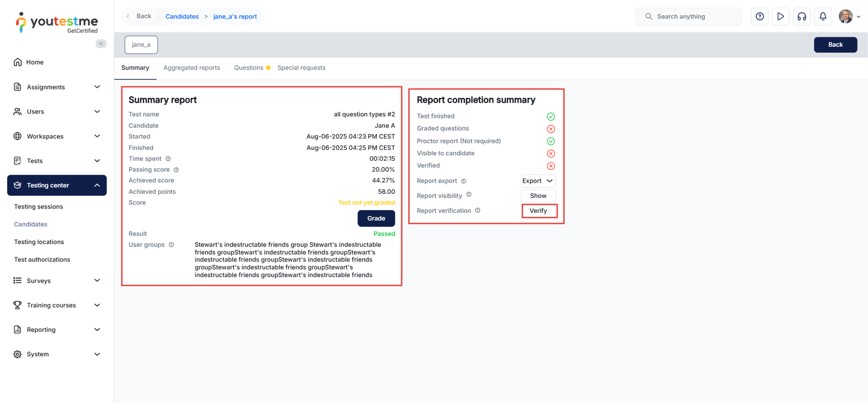The width and height of the screenshot is (868, 403).
Task: Open the Special requests tab
Action: (x=301, y=68)
